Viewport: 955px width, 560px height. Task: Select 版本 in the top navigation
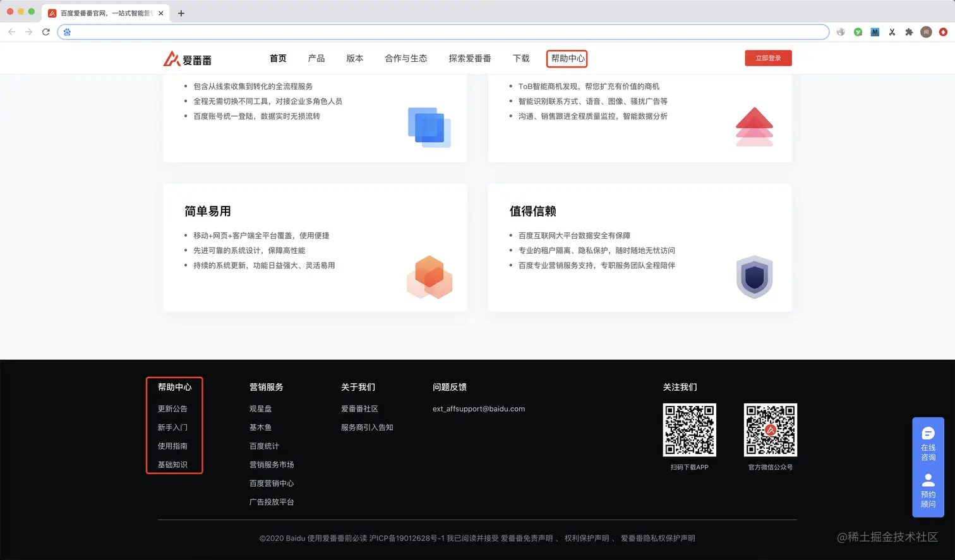355,59
